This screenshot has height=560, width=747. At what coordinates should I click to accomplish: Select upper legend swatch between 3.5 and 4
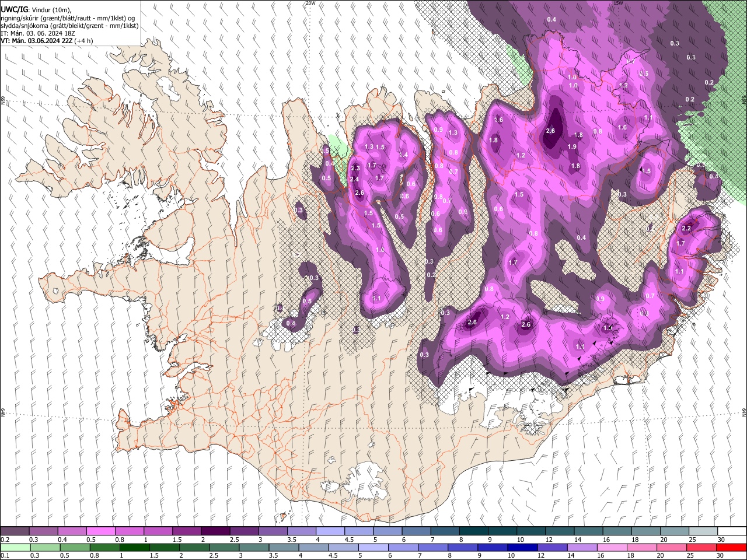[302, 531]
